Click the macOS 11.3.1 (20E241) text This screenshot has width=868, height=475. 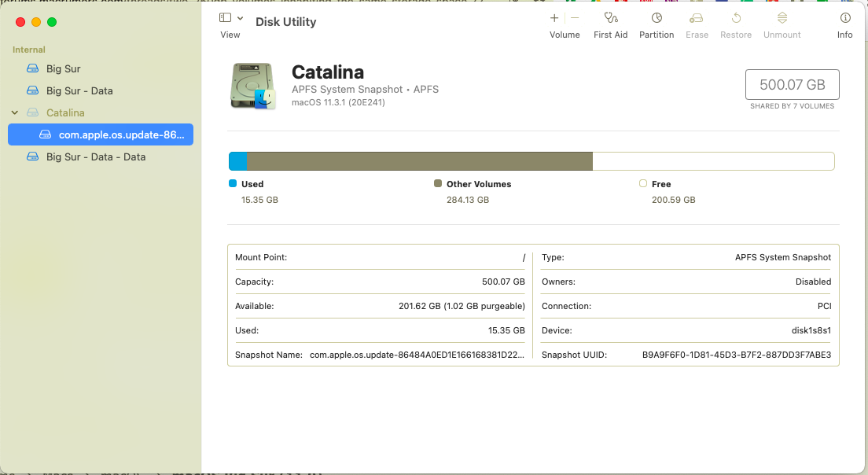tap(338, 102)
